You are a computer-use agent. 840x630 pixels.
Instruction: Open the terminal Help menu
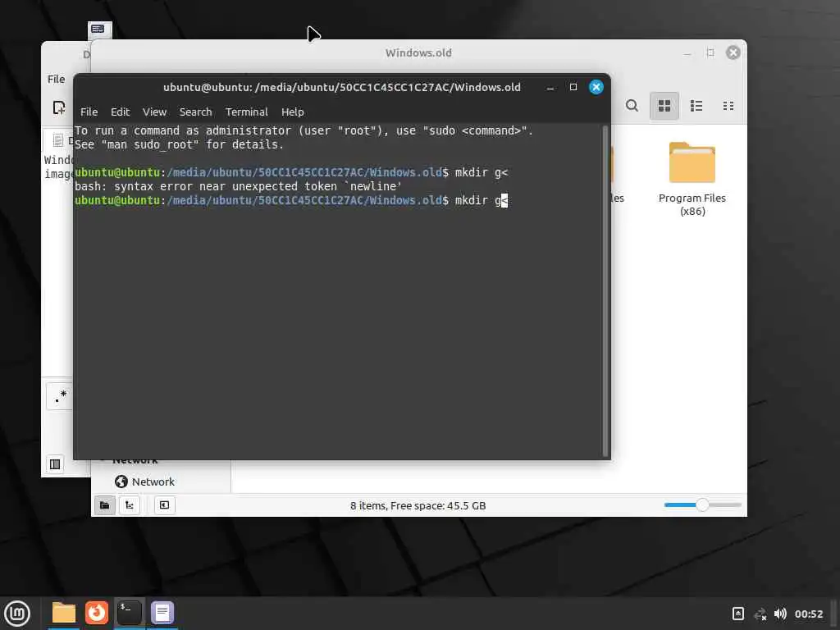click(293, 112)
